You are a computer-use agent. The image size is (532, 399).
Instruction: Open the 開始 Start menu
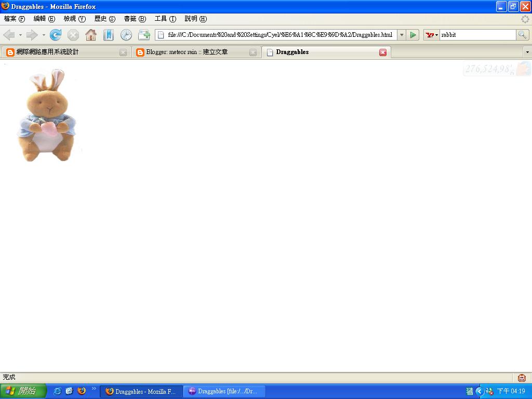(23, 391)
